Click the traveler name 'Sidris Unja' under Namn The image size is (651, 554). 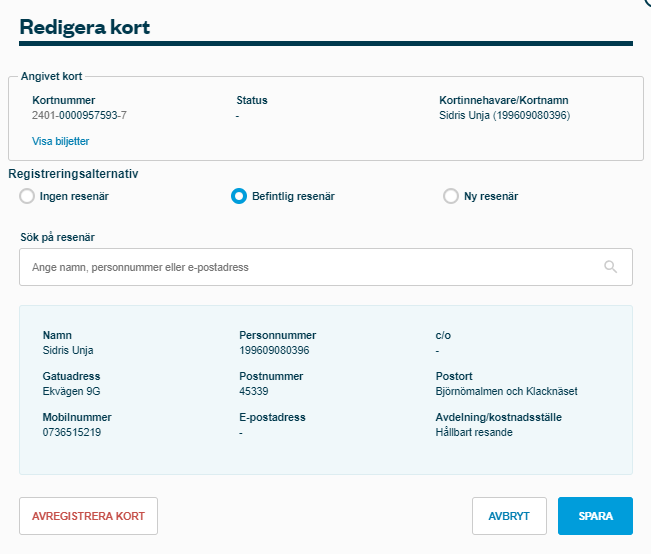(x=68, y=350)
